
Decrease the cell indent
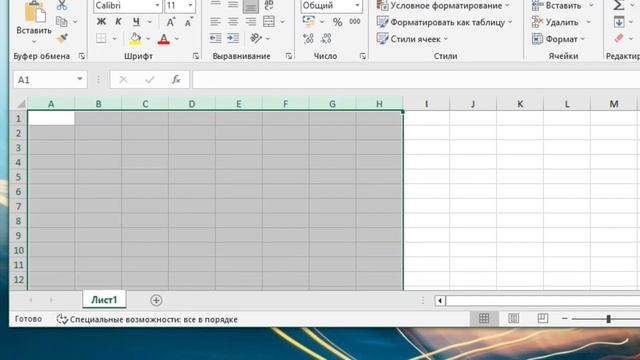[215, 38]
